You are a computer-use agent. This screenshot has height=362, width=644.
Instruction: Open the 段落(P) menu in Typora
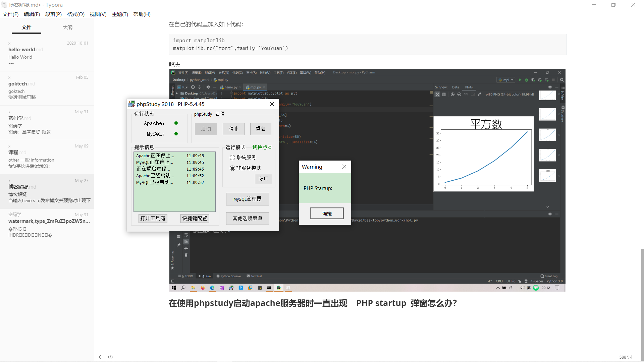[53, 14]
